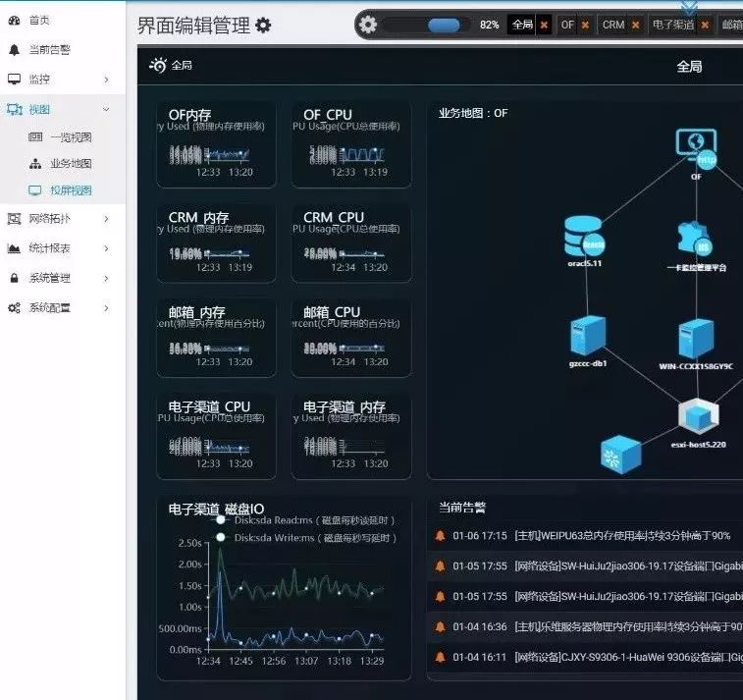Click bell icon of 01-04 16:36 alarm
Screen dimensions: 743x700
(x=441, y=627)
